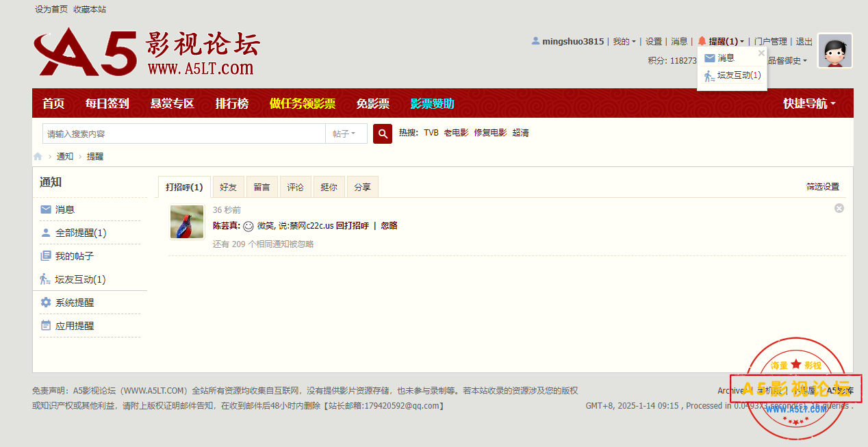The height and width of the screenshot is (447, 868).
Task: Click the red magnifier search button
Action: point(383,133)
